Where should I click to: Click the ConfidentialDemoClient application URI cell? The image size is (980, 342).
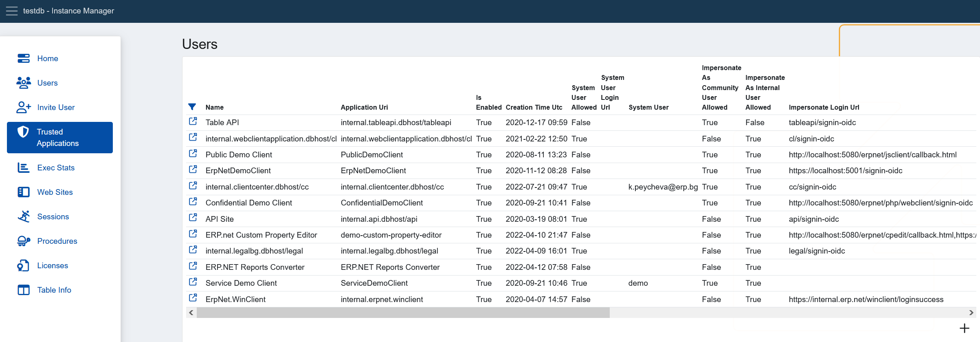(382, 203)
